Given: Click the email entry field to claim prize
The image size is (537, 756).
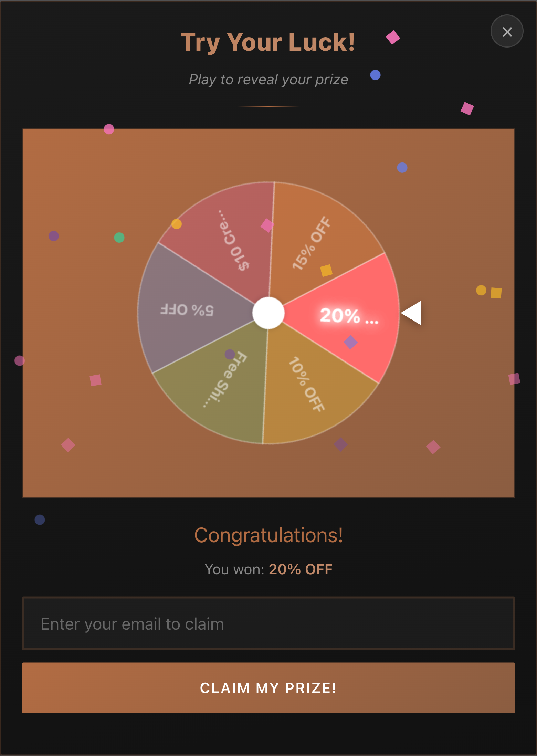Looking at the screenshot, I should click(268, 623).
